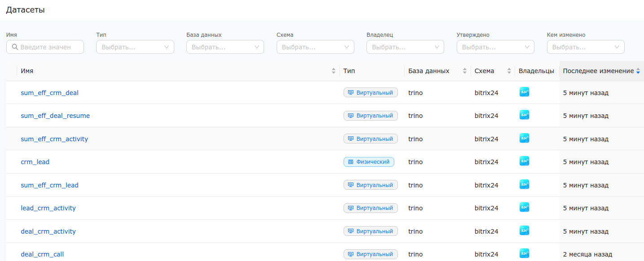
Task: Click Физический tag in crm_lead row
Action: point(369,162)
